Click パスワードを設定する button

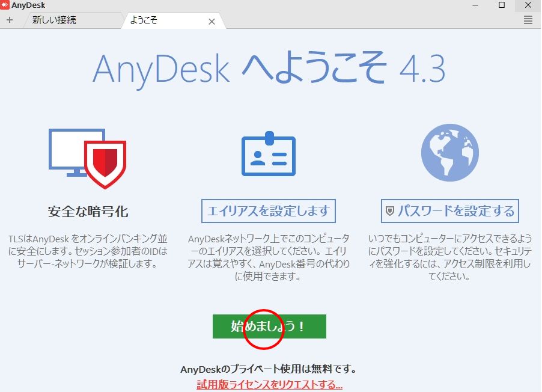coord(449,210)
